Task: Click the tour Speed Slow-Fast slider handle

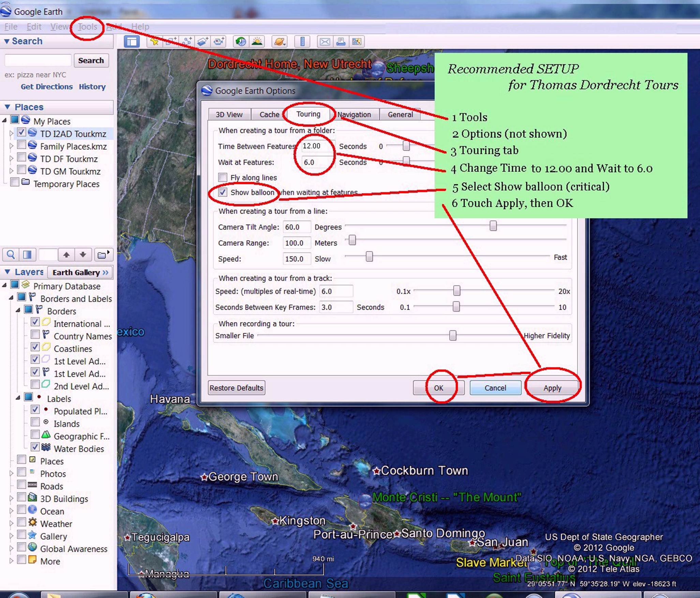Action: tap(369, 256)
